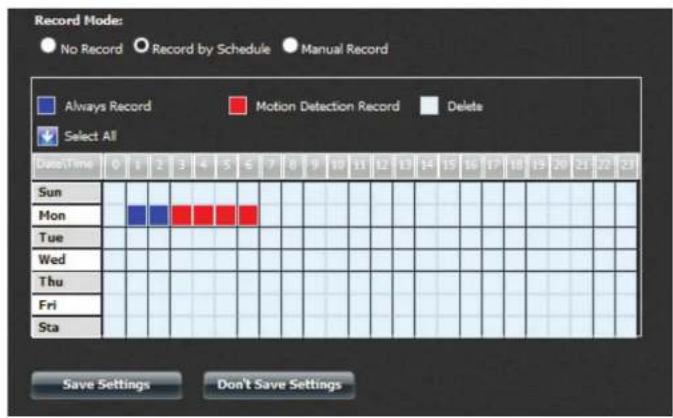Screen dimensions: 673x418
Task: Select the Sun row header
Action: [x=67, y=193]
